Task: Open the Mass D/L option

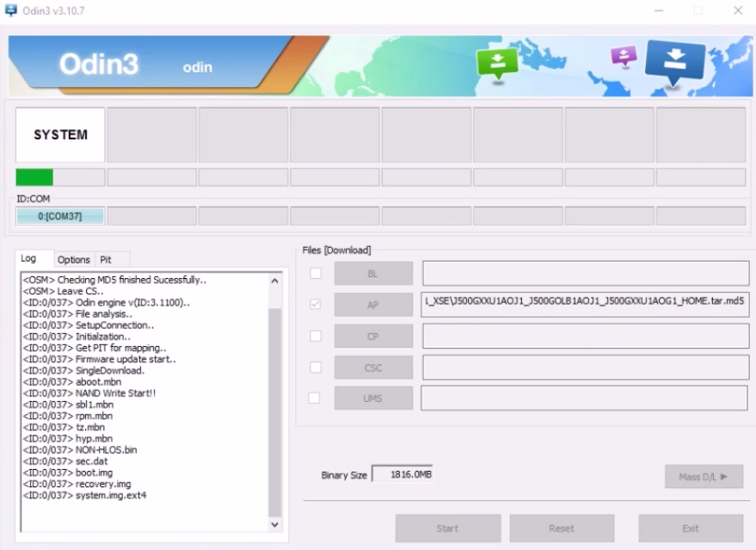Action: coord(704,474)
